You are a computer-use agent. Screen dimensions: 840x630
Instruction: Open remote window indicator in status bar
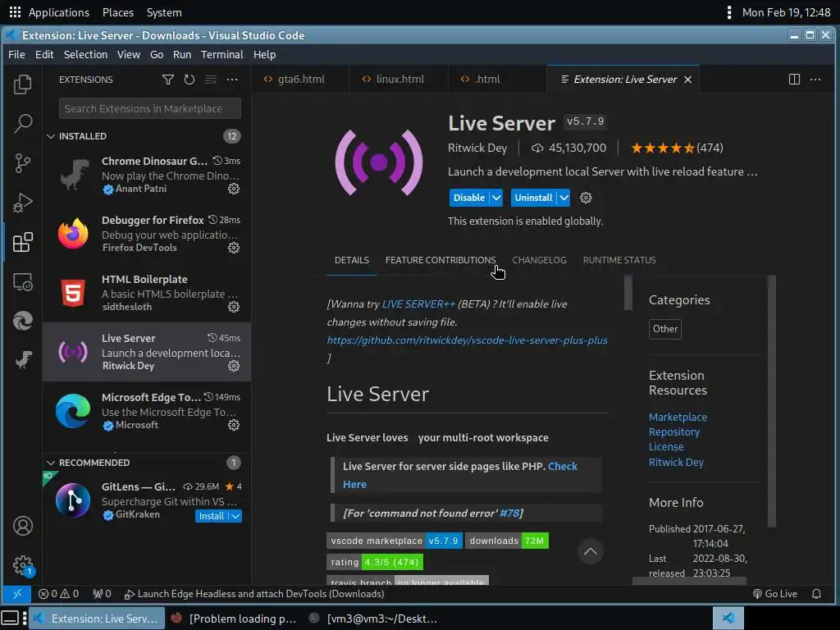pyautogui.click(x=17, y=594)
